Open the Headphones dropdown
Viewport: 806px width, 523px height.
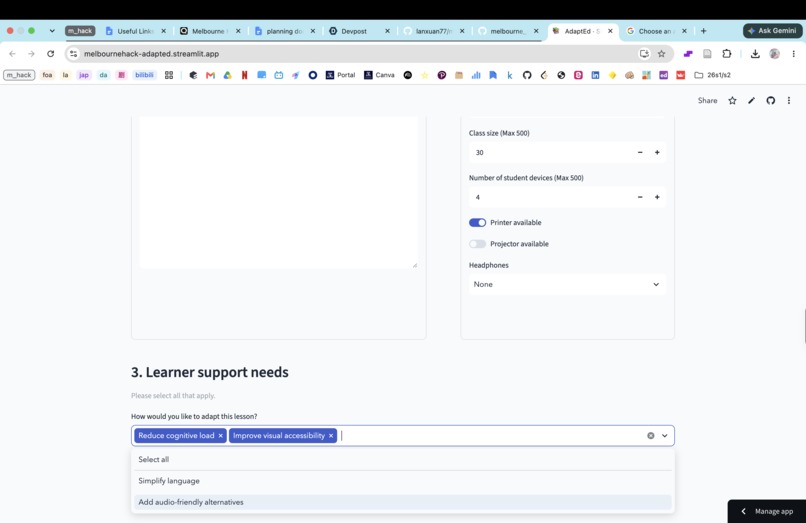coord(567,284)
